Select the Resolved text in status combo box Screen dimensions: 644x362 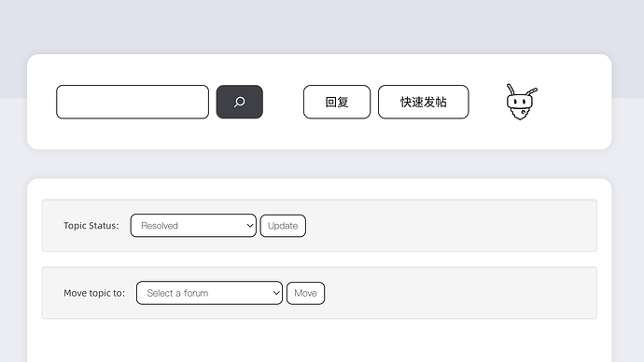pyautogui.click(x=160, y=226)
